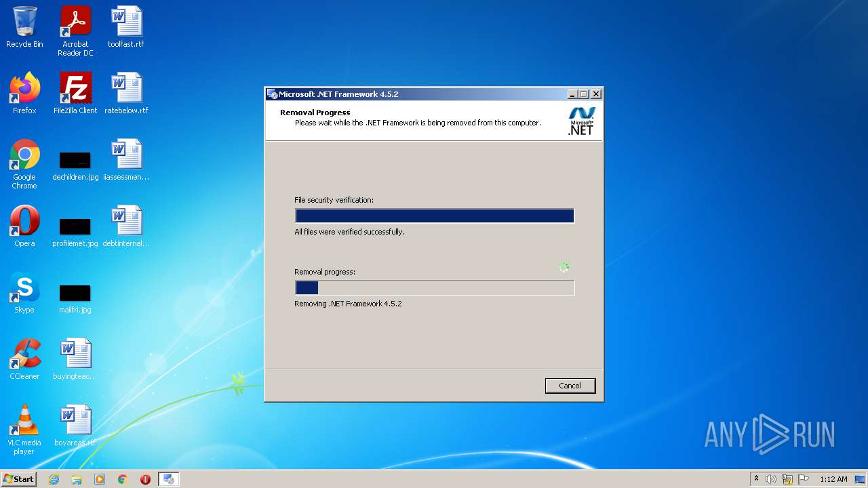Click the removal progress bar
Screen dimensions: 868x488
(x=435, y=287)
